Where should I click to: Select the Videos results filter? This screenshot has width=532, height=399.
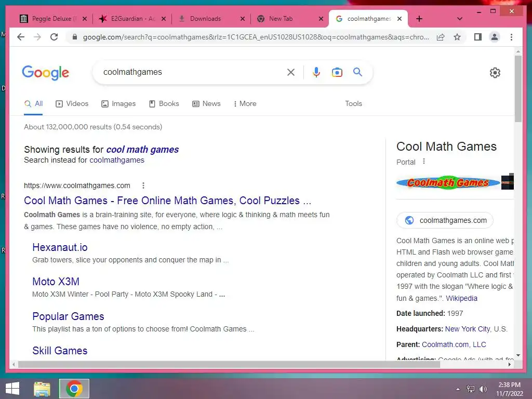click(x=72, y=104)
